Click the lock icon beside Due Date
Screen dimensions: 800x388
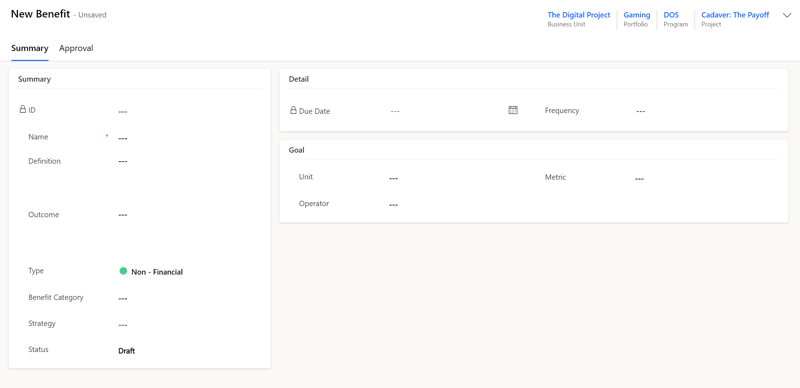click(x=293, y=110)
